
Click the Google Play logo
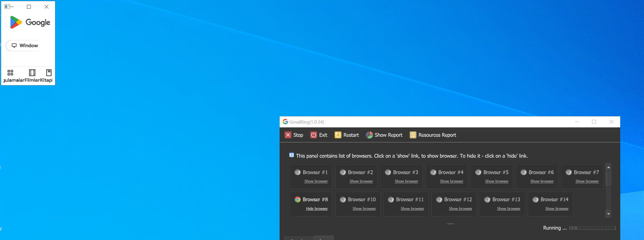16,22
